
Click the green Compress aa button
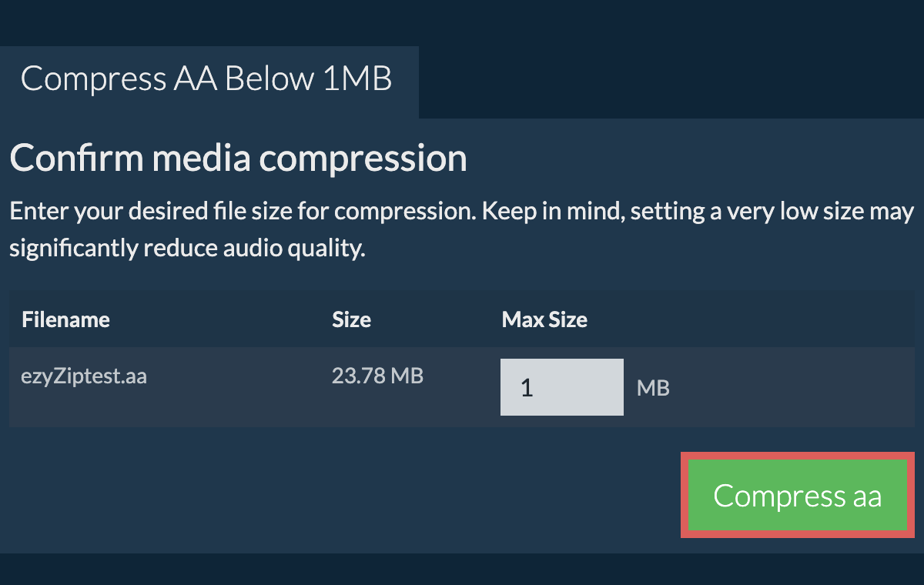coord(797,495)
